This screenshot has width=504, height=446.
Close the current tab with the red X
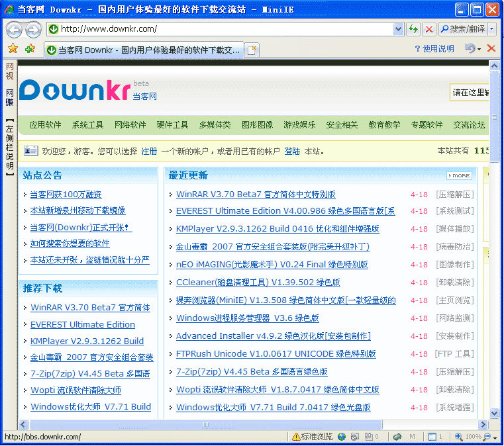(491, 48)
